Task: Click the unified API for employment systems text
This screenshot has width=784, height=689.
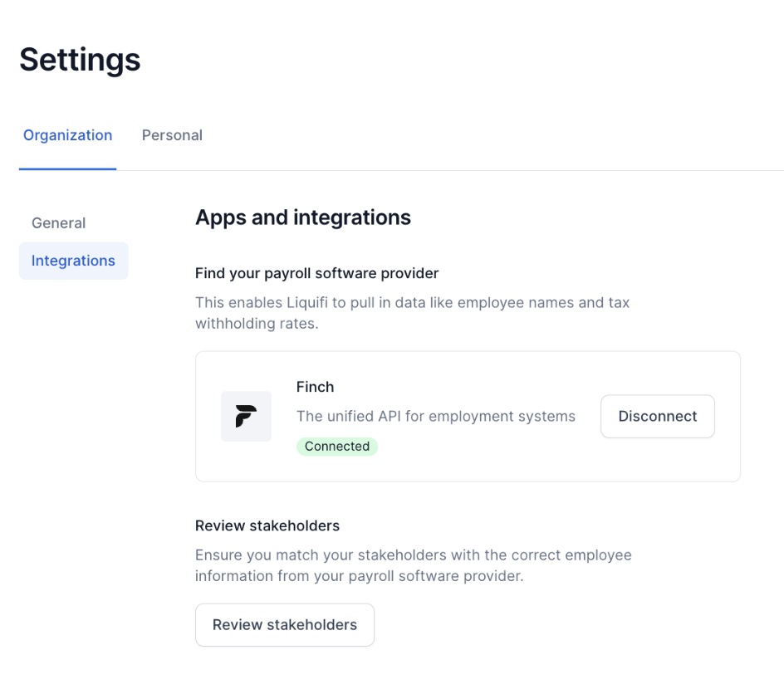Action: tap(436, 416)
